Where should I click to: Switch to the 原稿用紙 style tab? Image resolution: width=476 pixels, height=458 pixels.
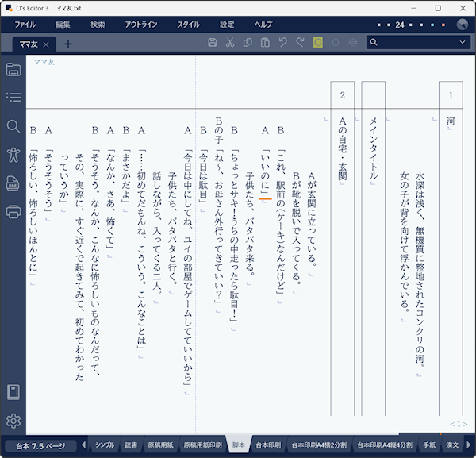tap(161, 445)
